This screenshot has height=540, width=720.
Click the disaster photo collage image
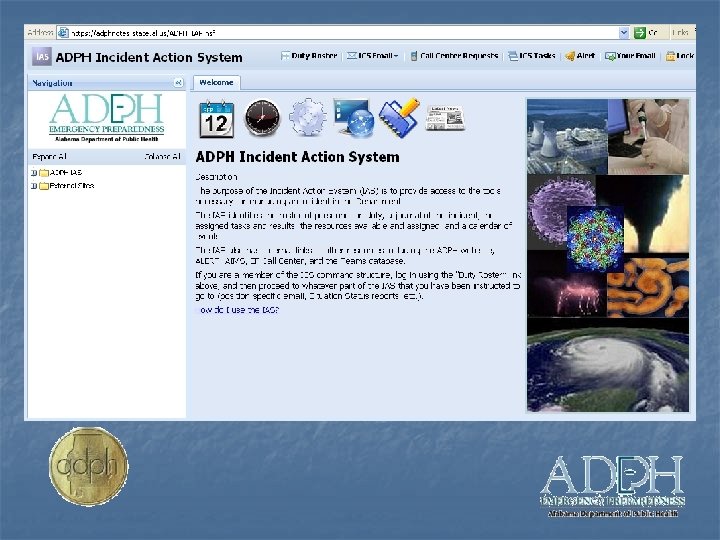(x=608, y=255)
